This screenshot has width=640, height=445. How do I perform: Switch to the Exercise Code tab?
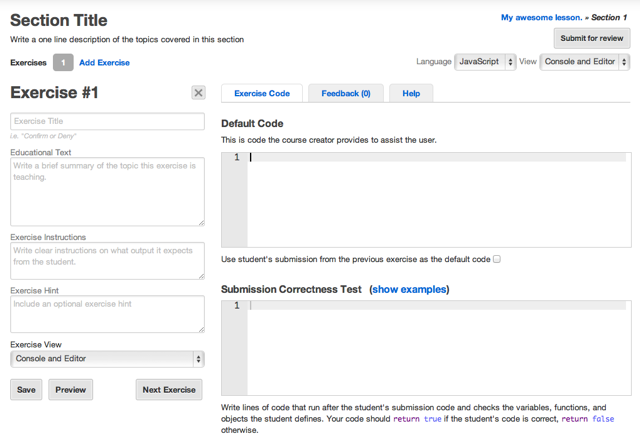262,93
